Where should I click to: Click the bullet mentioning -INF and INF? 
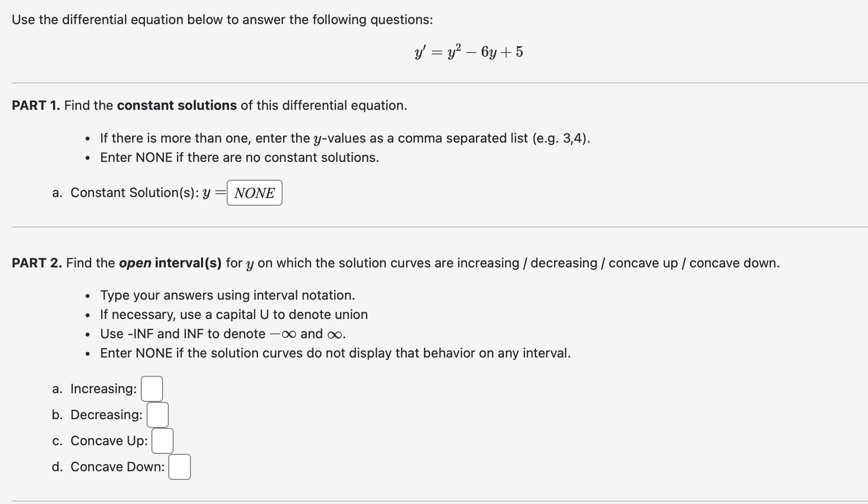(222, 333)
